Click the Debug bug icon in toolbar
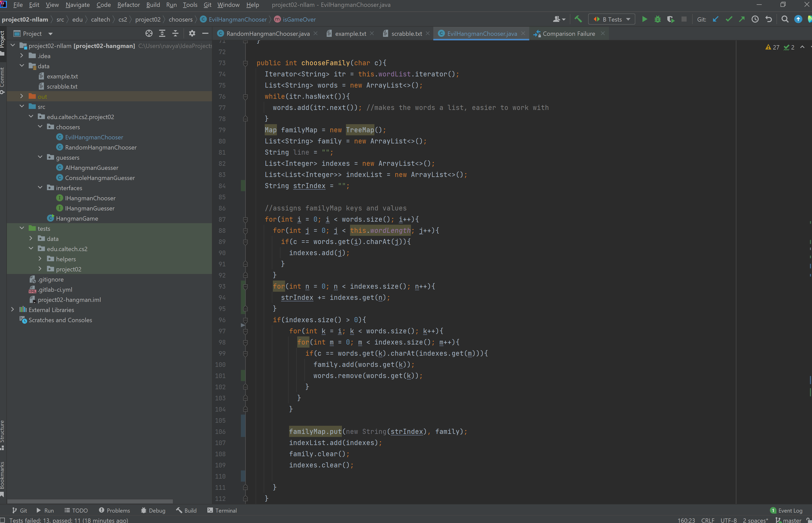812x523 pixels. click(x=657, y=19)
